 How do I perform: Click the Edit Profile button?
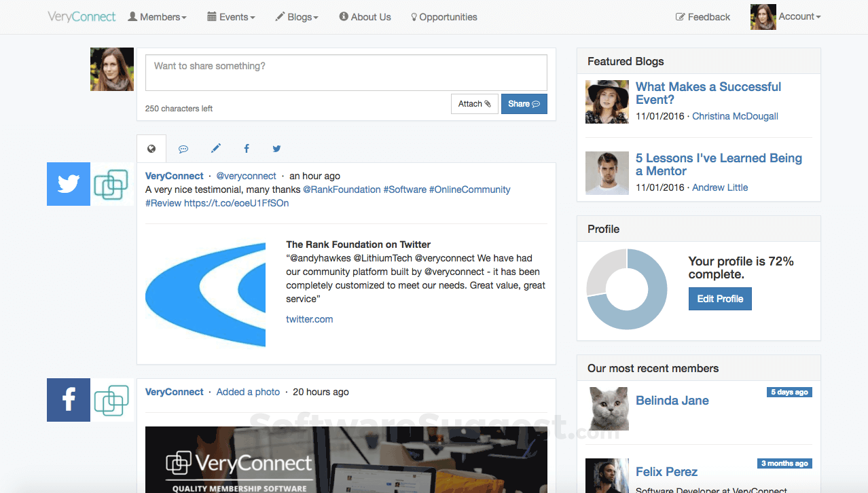(720, 299)
